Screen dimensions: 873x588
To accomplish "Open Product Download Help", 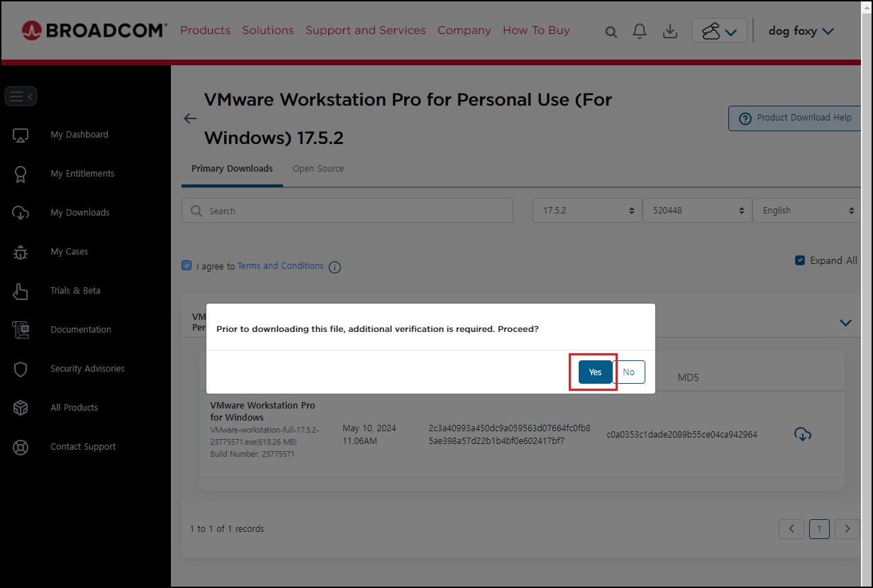I will pyautogui.click(x=795, y=118).
